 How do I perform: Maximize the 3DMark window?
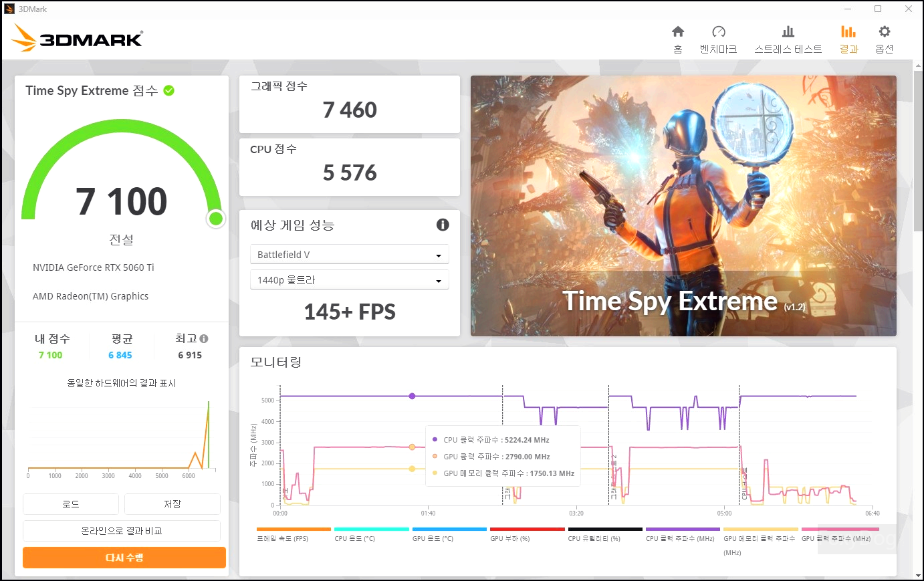[x=878, y=9]
